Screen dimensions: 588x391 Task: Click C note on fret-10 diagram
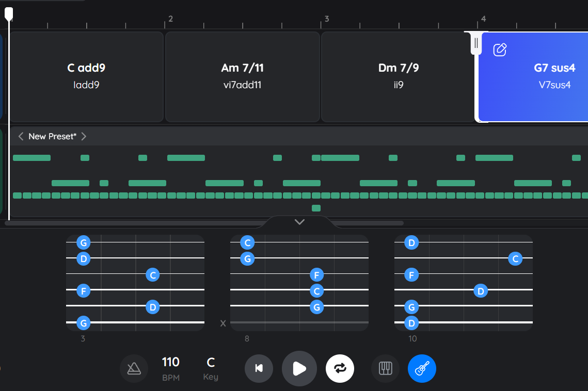pyautogui.click(x=515, y=258)
